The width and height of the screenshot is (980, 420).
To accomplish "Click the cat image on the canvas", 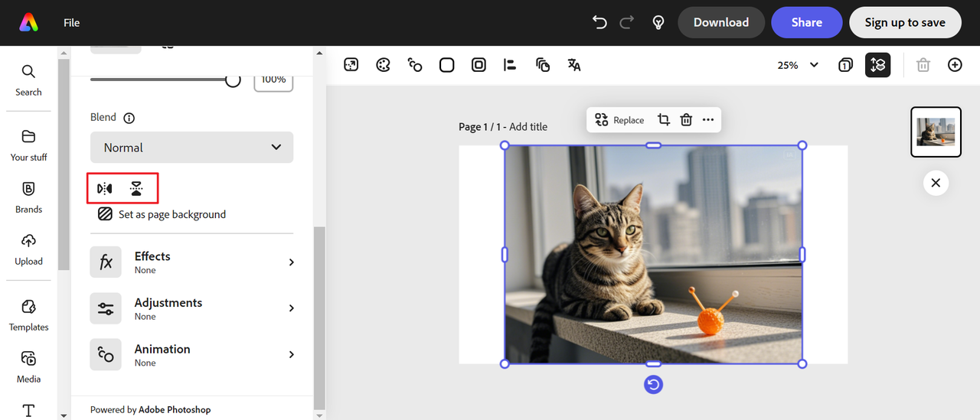I will click(x=653, y=254).
